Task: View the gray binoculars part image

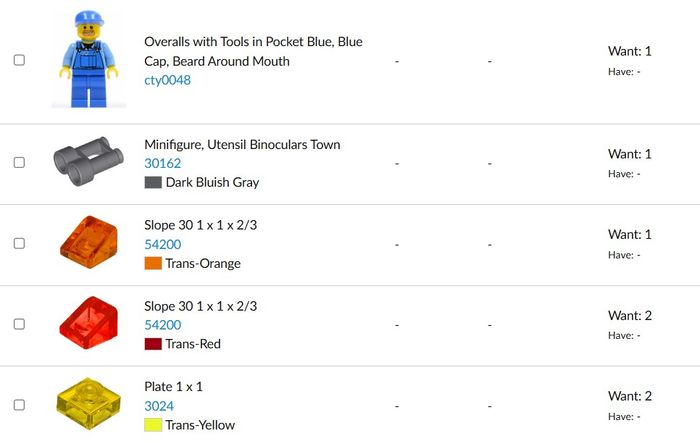Action: [x=88, y=163]
